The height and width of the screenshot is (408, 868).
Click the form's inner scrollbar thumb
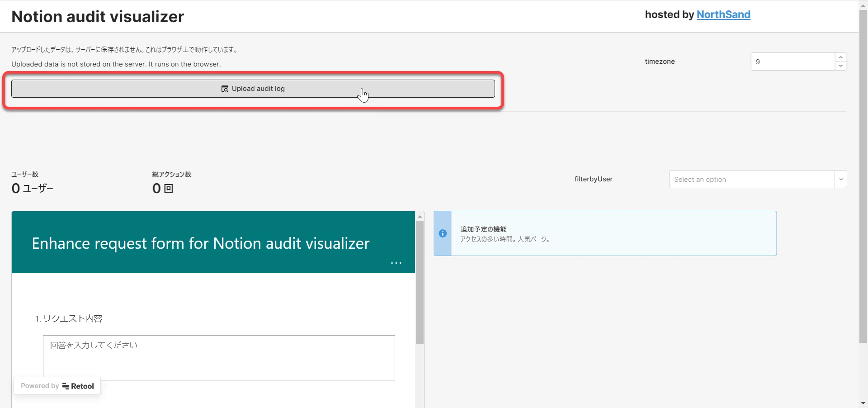(420, 282)
